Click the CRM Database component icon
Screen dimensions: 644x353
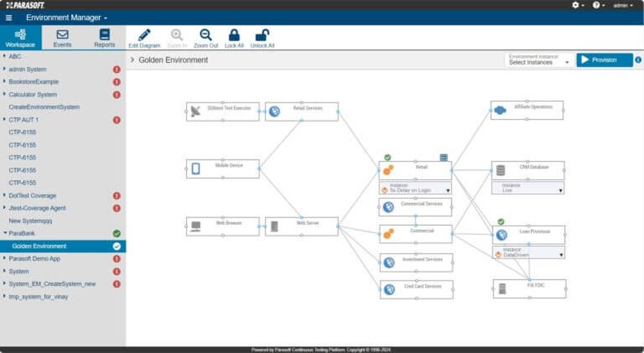[500, 171]
